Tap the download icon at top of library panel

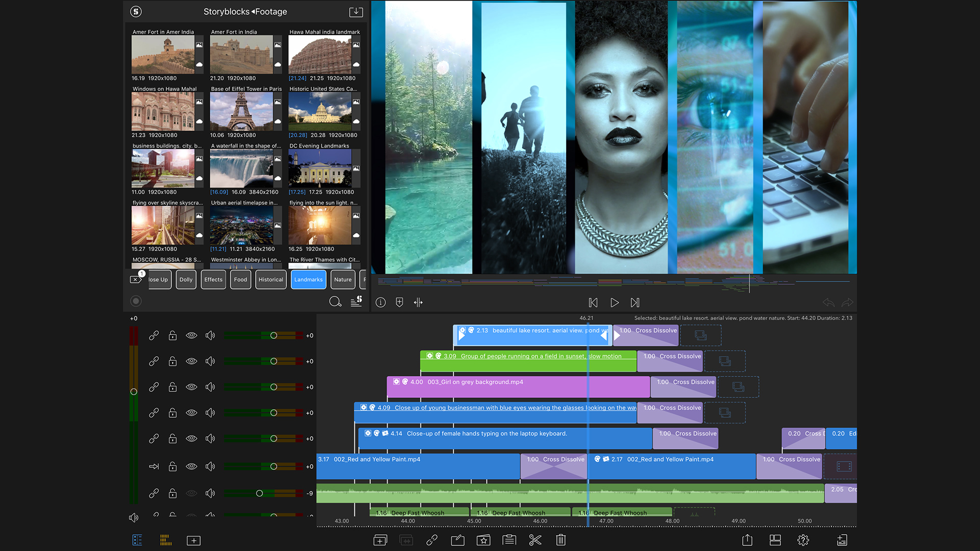(x=356, y=11)
